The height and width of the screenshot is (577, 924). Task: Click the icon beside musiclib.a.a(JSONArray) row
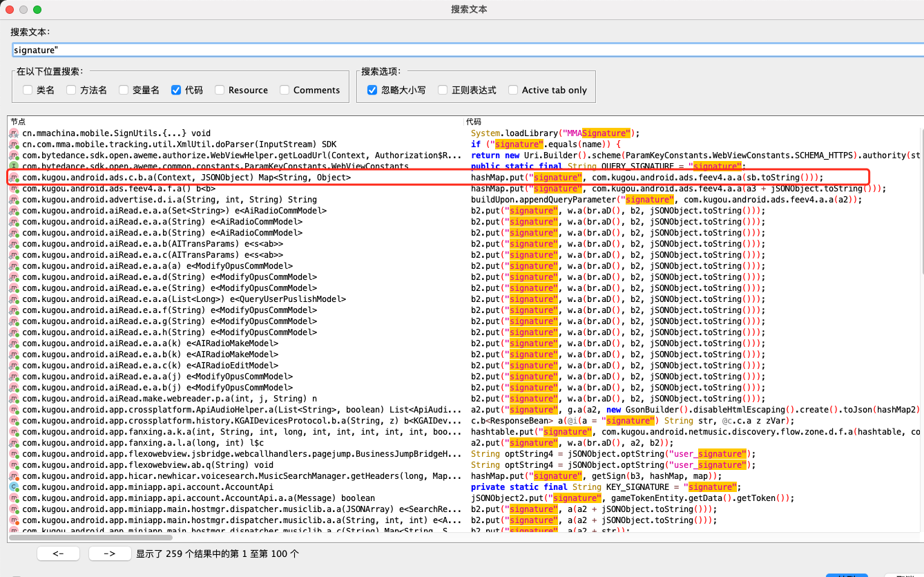[x=14, y=509]
